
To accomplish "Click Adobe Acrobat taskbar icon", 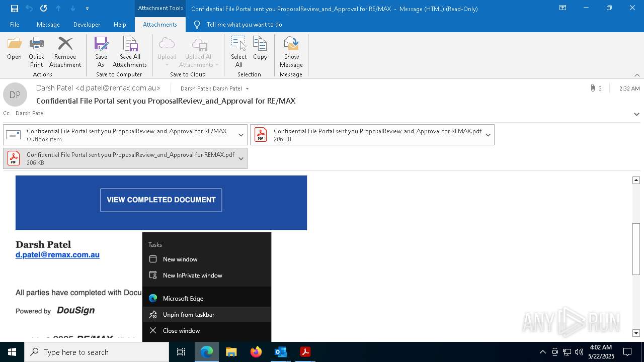I will pos(305,352).
